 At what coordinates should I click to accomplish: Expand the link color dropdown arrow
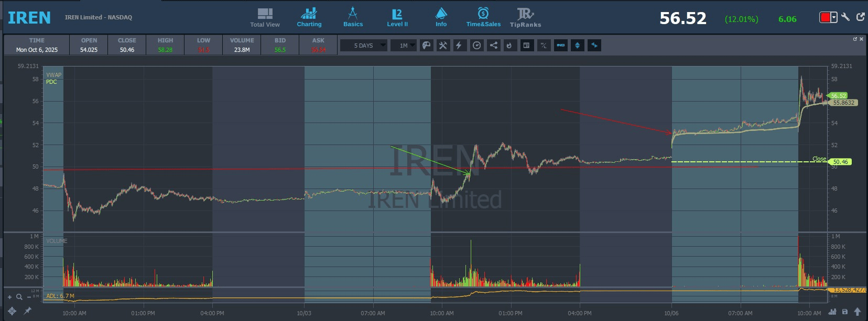click(834, 18)
